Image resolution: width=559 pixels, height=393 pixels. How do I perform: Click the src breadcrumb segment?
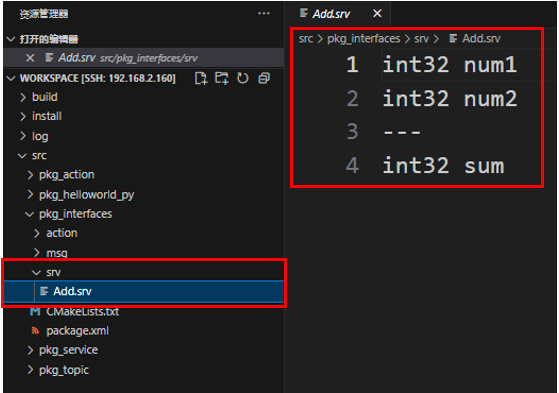[x=306, y=39]
